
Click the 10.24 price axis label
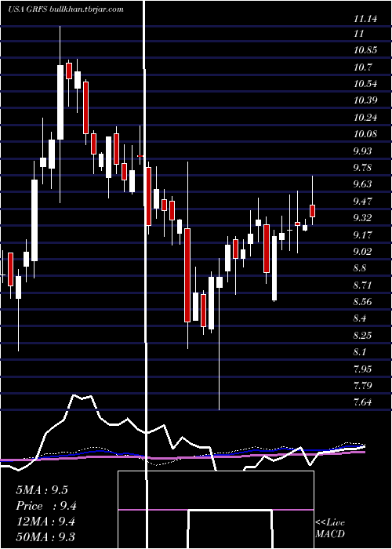(365, 118)
